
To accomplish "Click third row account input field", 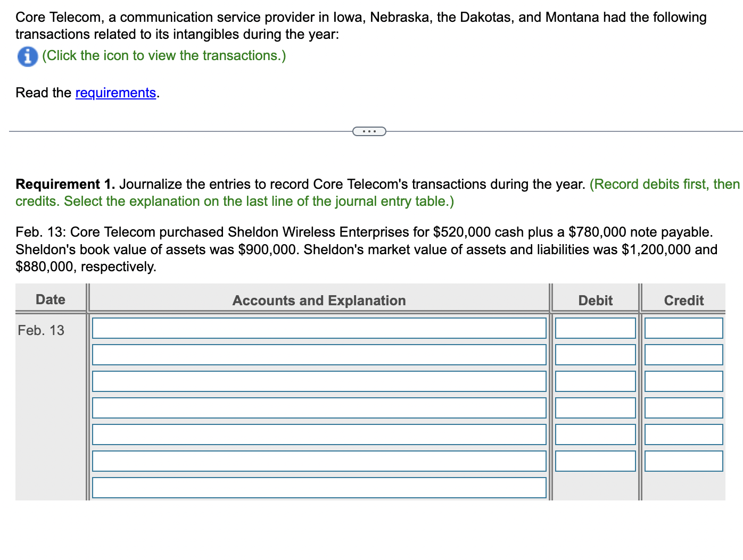I will point(319,381).
